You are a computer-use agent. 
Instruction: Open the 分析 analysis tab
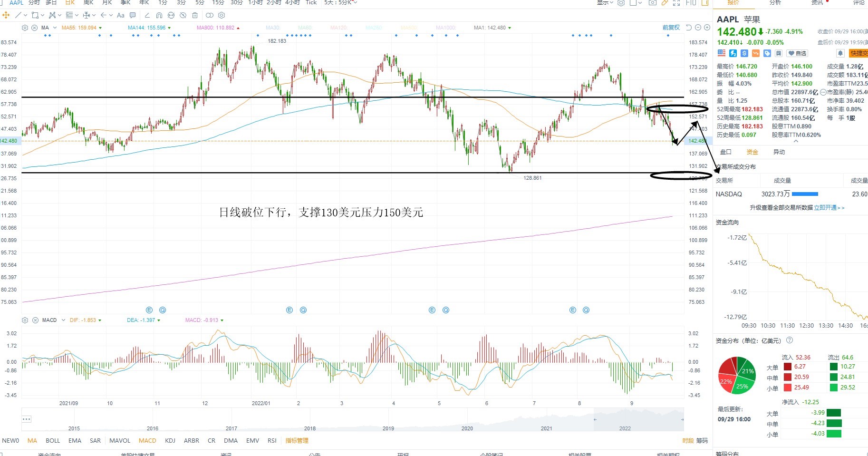point(775,2)
